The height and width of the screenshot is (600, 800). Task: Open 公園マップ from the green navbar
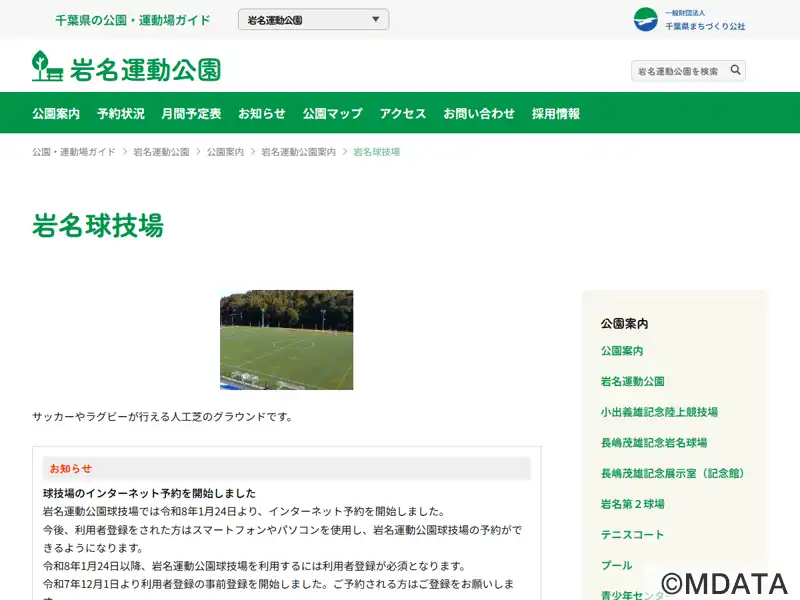[332, 114]
